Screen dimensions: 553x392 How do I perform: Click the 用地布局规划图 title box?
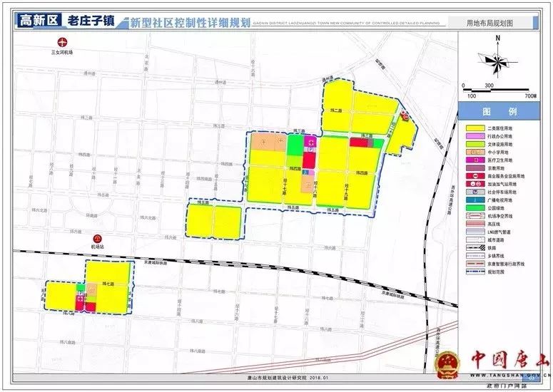pos(494,23)
